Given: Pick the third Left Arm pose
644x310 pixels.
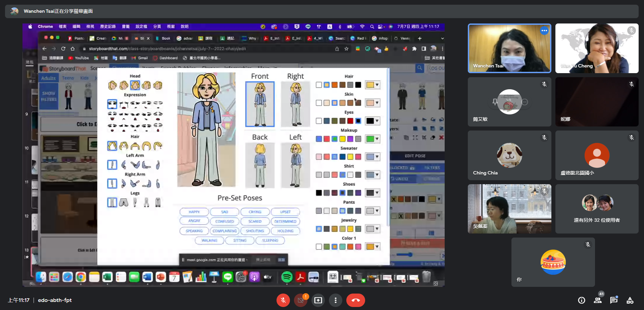Looking at the screenshot, I should [135, 165].
